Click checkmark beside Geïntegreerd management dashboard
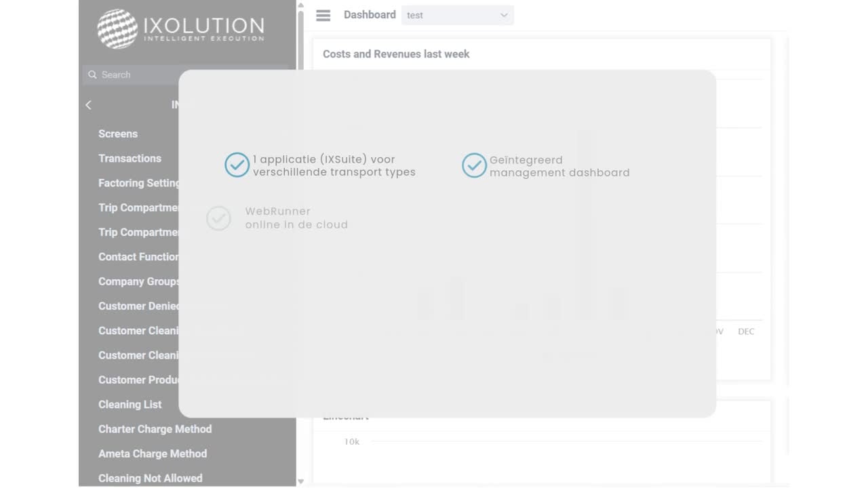The image size is (868, 488). pos(474,165)
